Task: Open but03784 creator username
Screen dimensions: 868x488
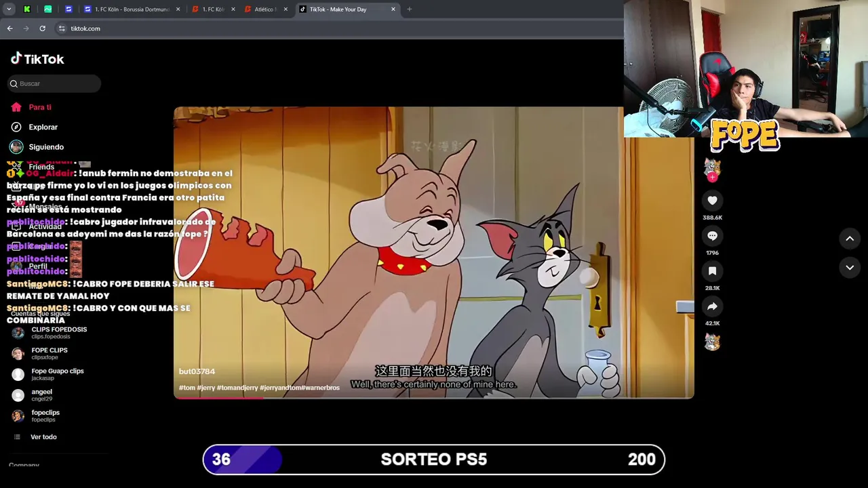Action: (197, 371)
